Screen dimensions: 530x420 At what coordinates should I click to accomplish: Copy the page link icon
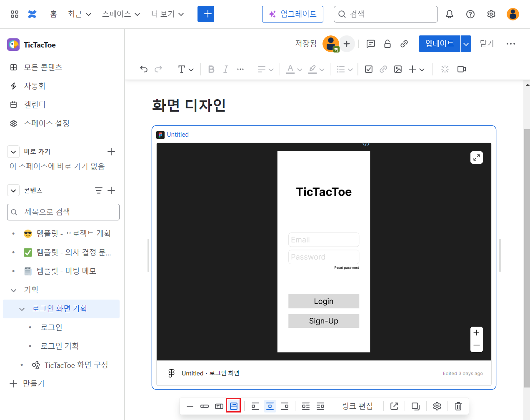pyautogui.click(x=404, y=44)
